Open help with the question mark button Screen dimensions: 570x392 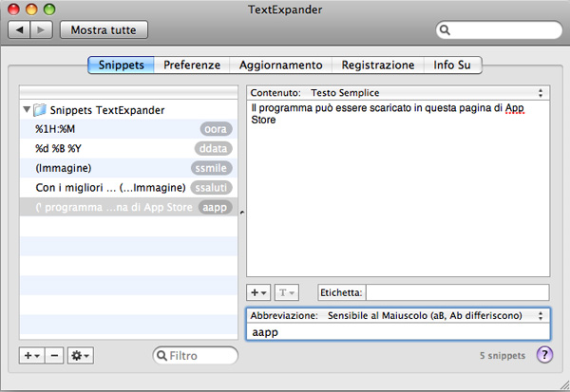pos(544,355)
